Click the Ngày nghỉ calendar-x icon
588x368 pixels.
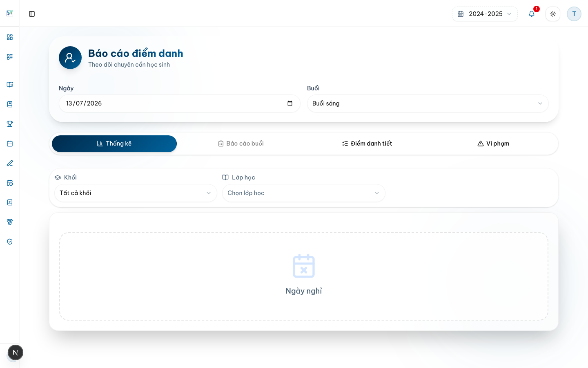304,266
